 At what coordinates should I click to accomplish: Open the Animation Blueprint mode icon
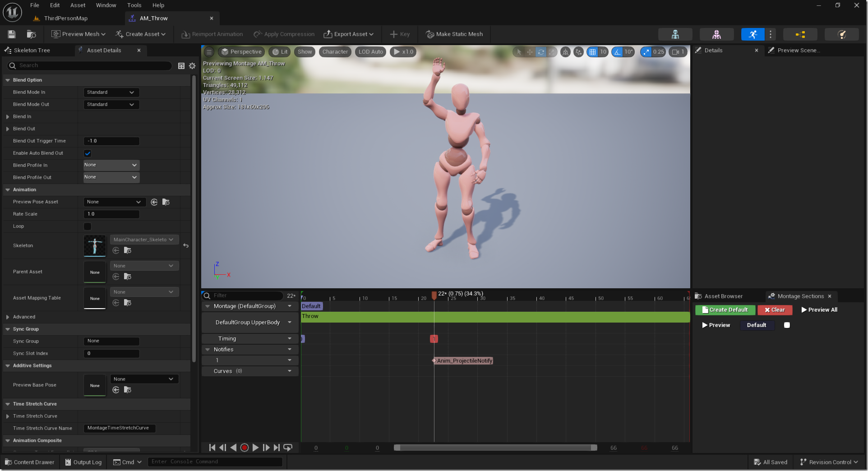pos(800,34)
